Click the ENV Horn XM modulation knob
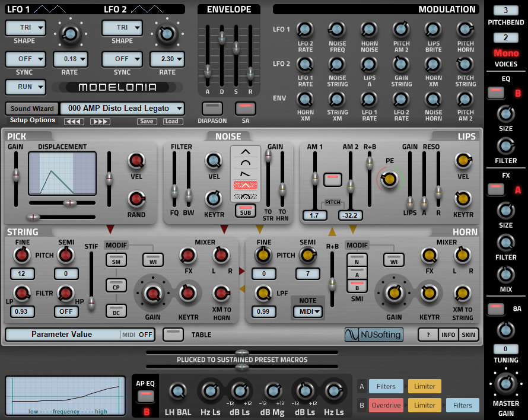The image size is (528, 420). click(x=305, y=99)
